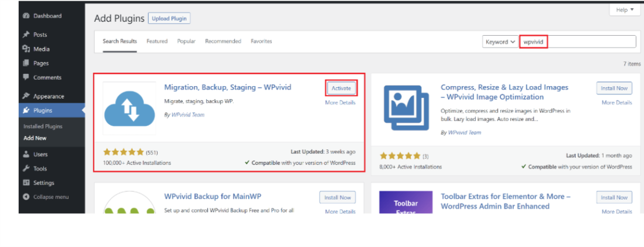This screenshot has width=644, height=247.
Task: Click the WPvivid Backup for MainWP plugin icon
Action: click(130, 202)
